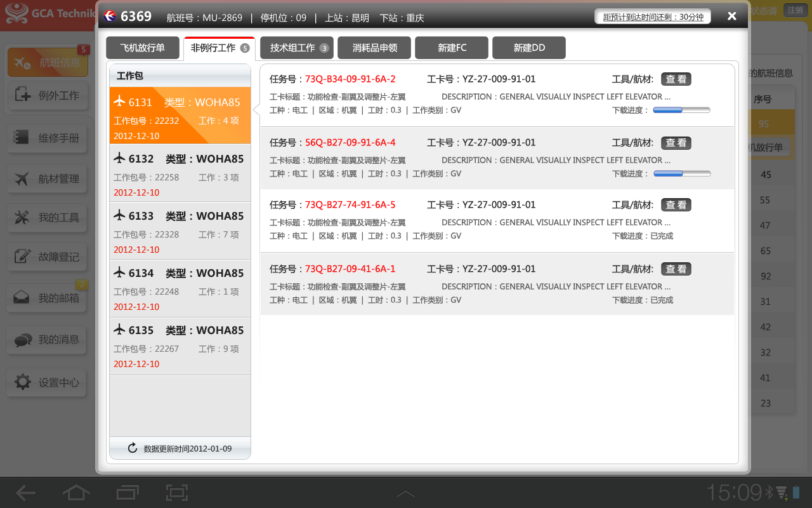Click the 注销 logout button
Viewport: 812px width, 508px height.
[x=794, y=10]
